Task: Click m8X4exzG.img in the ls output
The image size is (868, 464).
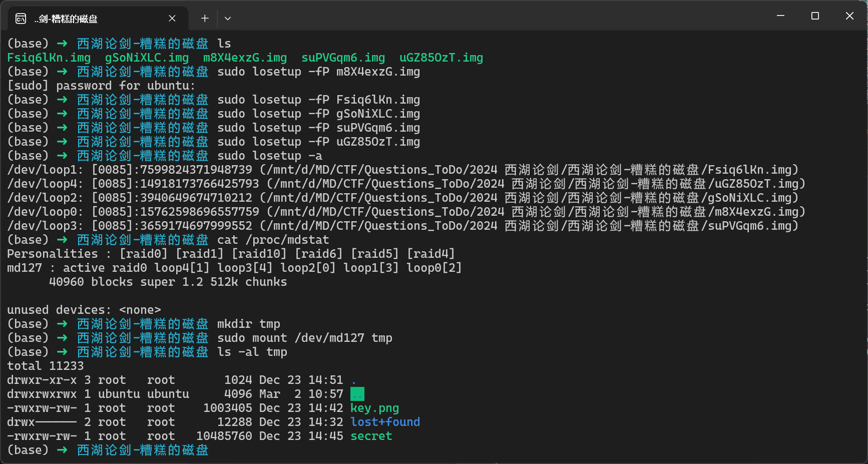Action: (245, 58)
